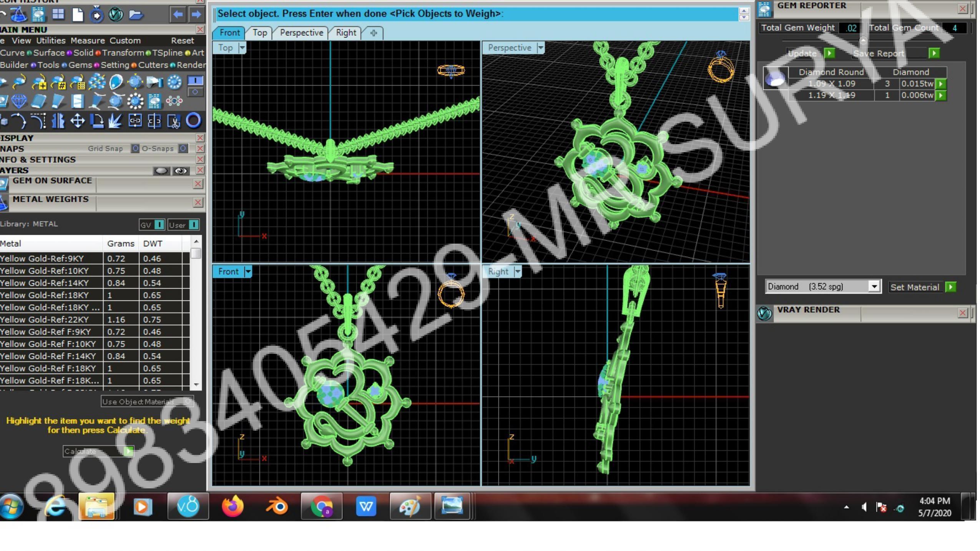
Task: Select the multi-gem cluster pave tool
Action: click(x=96, y=82)
